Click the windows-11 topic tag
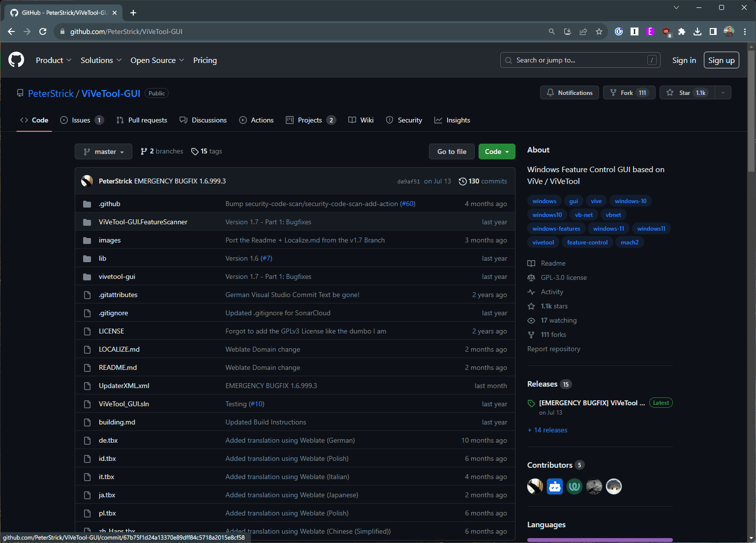 [x=608, y=228]
